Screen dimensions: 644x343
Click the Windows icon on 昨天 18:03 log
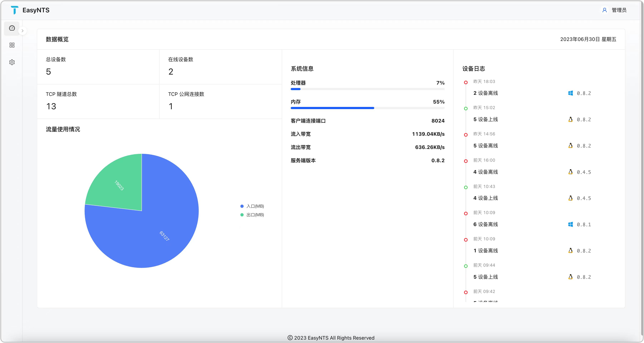(570, 93)
